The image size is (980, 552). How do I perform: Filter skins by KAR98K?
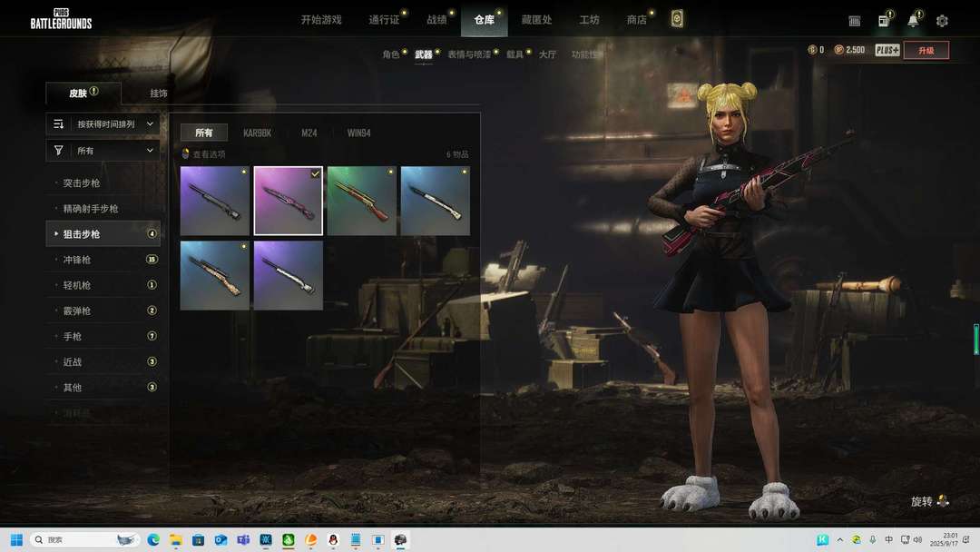tap(257, 133)
